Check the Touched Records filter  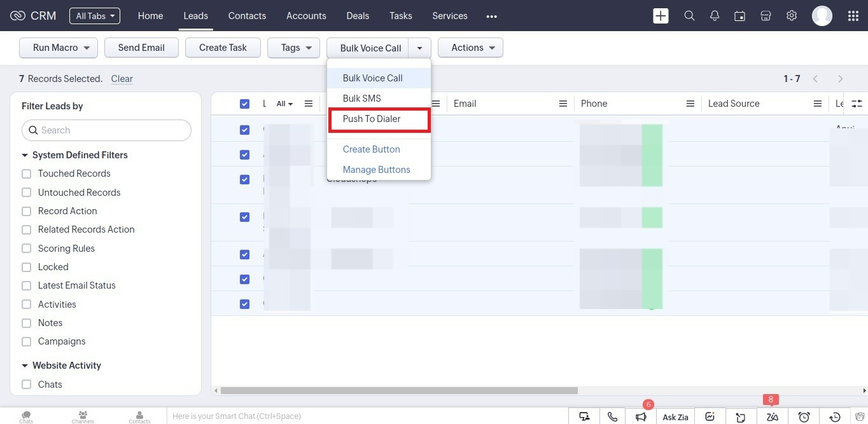(27, 174)
